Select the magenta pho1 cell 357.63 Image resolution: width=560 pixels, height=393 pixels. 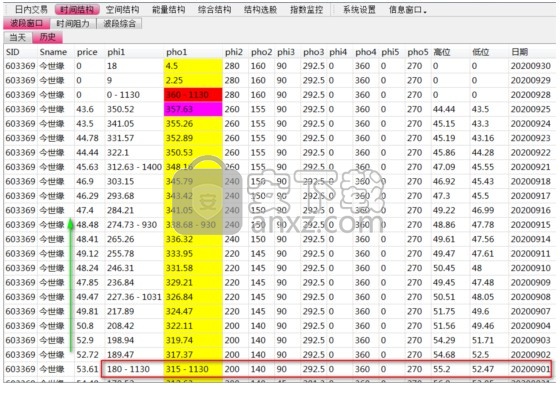click(x=193, y=109)
